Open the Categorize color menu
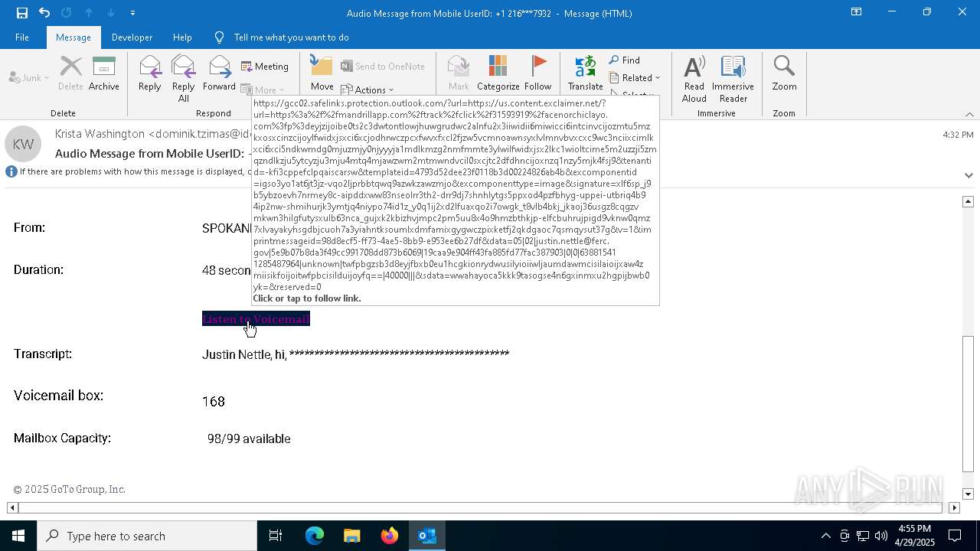 (498, 74)
